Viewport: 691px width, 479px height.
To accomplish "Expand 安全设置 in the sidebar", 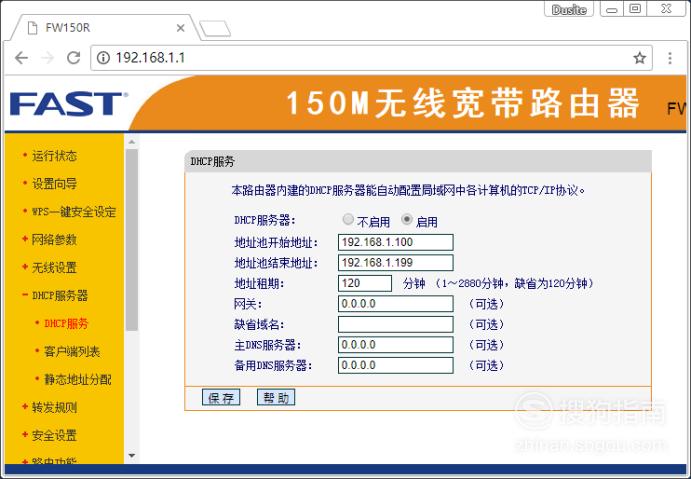I will click(x=54, y=435).
